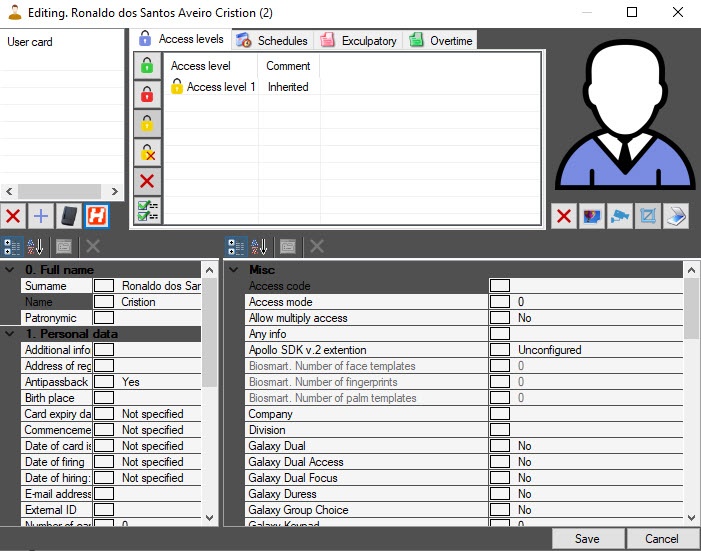Click the user icon in the title bar
The height and width of the screenshot is (551, 701).
point(15,13)
